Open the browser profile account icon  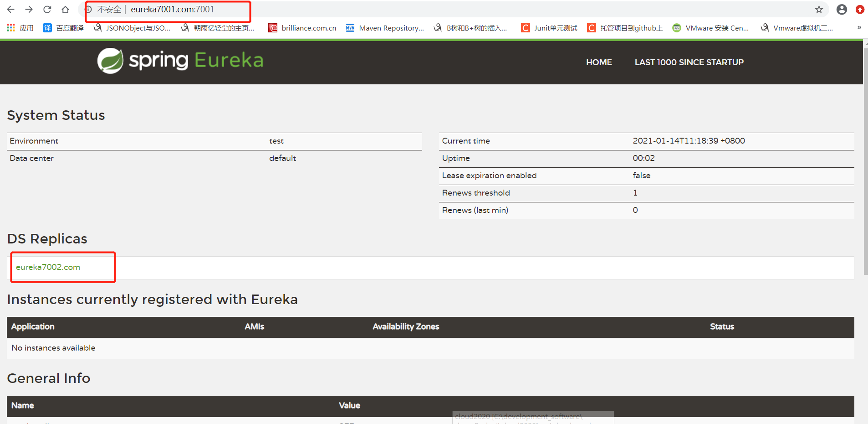842,10
